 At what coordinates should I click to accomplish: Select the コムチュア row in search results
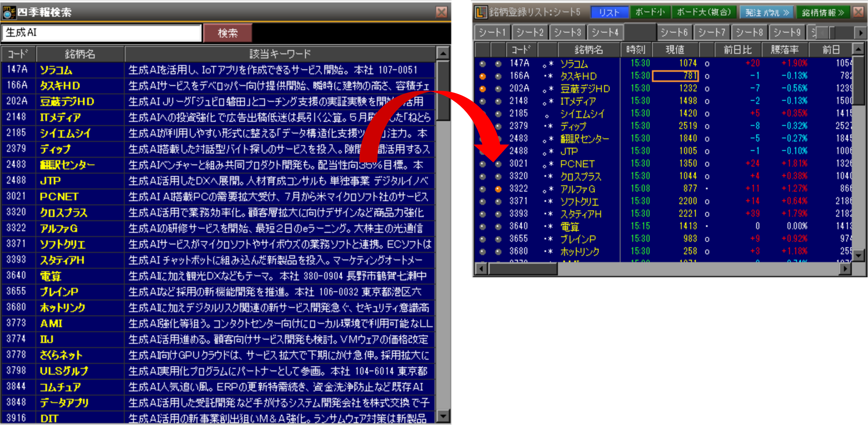point(218,387)
